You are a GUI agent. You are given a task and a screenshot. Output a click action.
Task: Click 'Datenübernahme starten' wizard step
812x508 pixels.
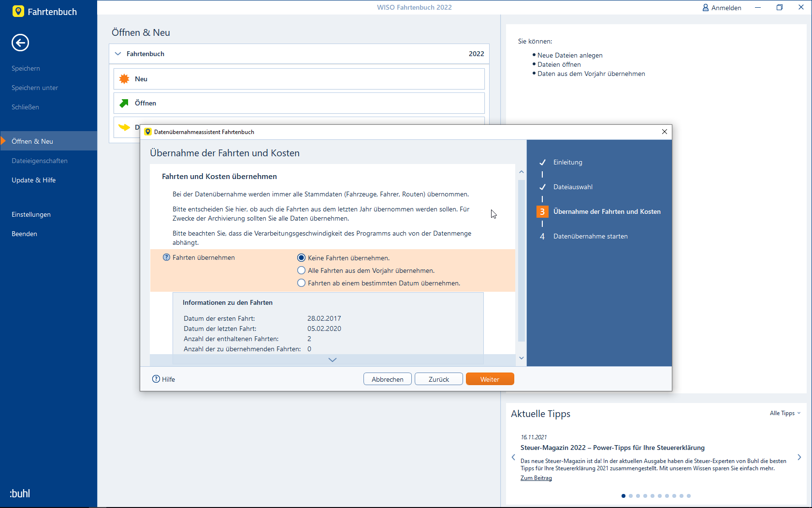coord(591,236)
